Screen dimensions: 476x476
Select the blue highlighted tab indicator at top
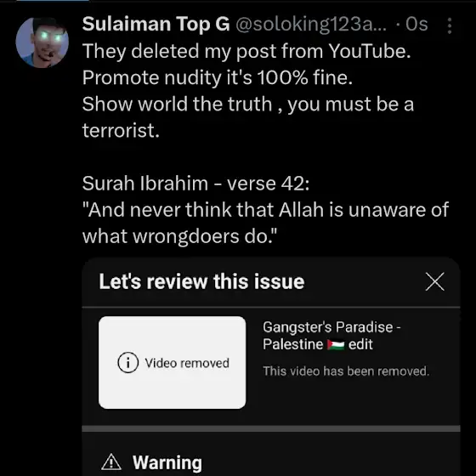click(x=53, y=1)
